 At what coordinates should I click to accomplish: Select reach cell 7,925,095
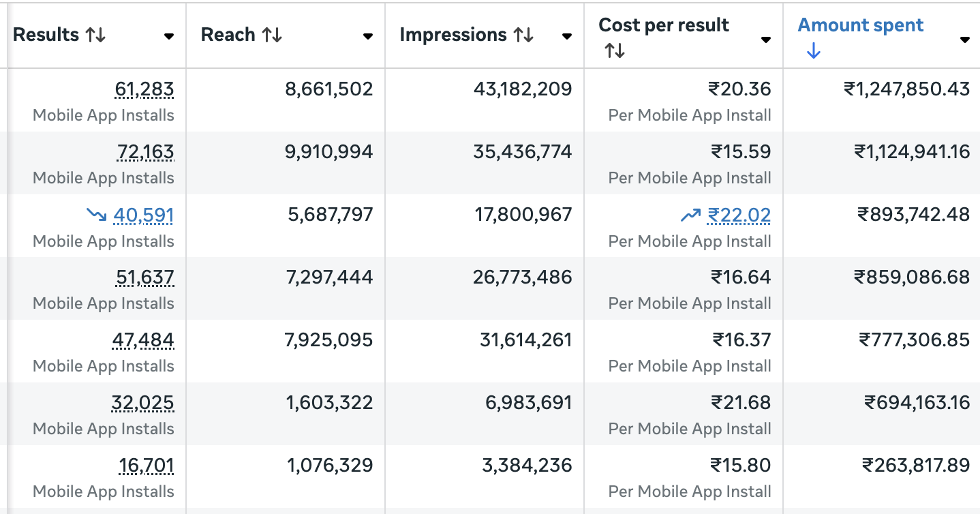point(329,340)
